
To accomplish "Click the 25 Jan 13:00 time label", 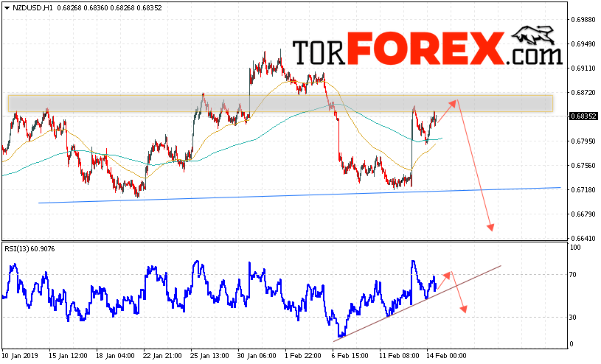I will [x=209, y=356].
